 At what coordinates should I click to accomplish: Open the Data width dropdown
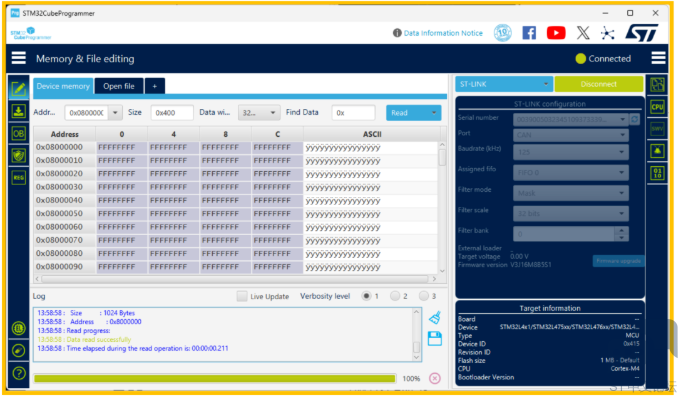tap(259, 113)
